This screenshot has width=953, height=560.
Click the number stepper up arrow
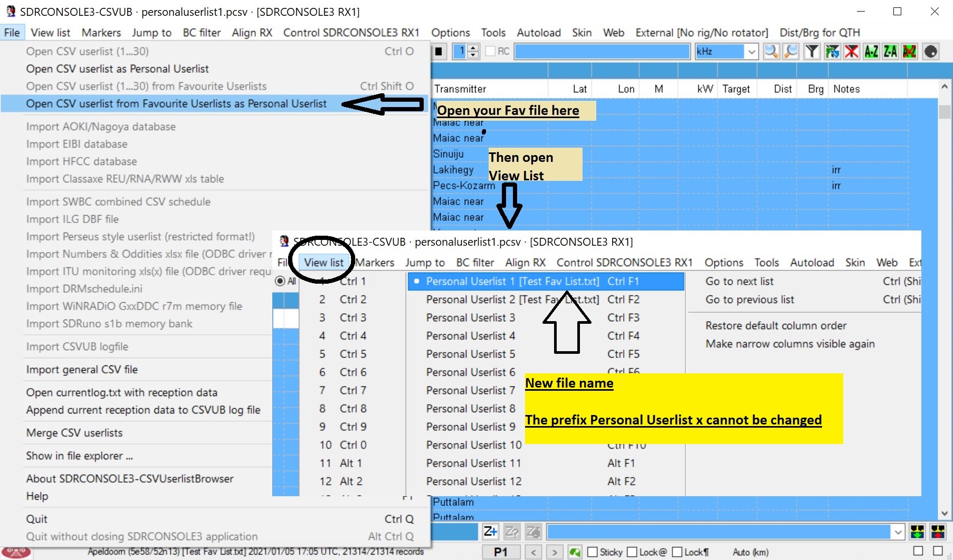click(473, 48)
